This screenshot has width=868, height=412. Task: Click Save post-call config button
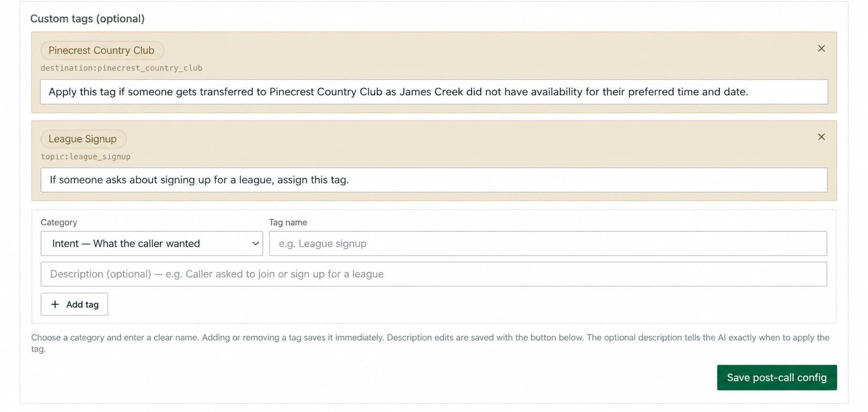(777, 378)
